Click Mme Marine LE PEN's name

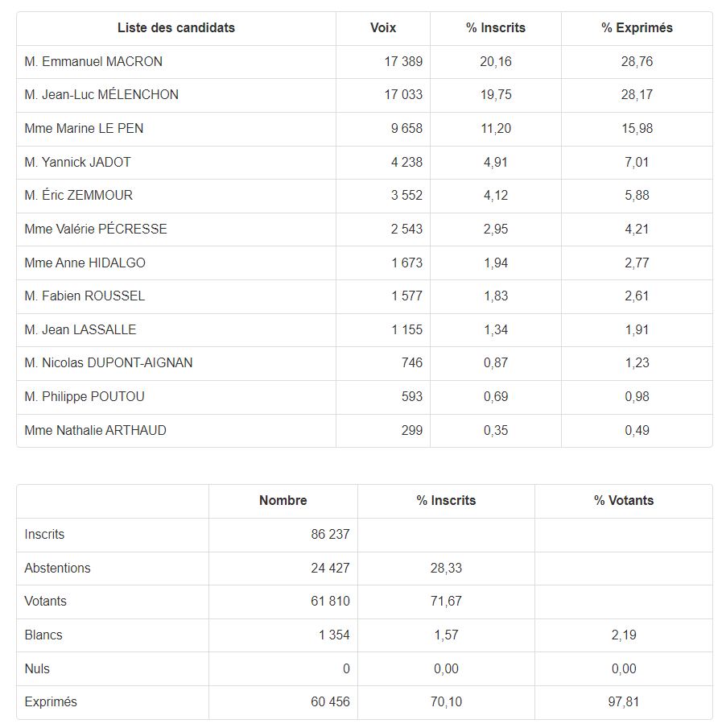[x=84, y=129]
